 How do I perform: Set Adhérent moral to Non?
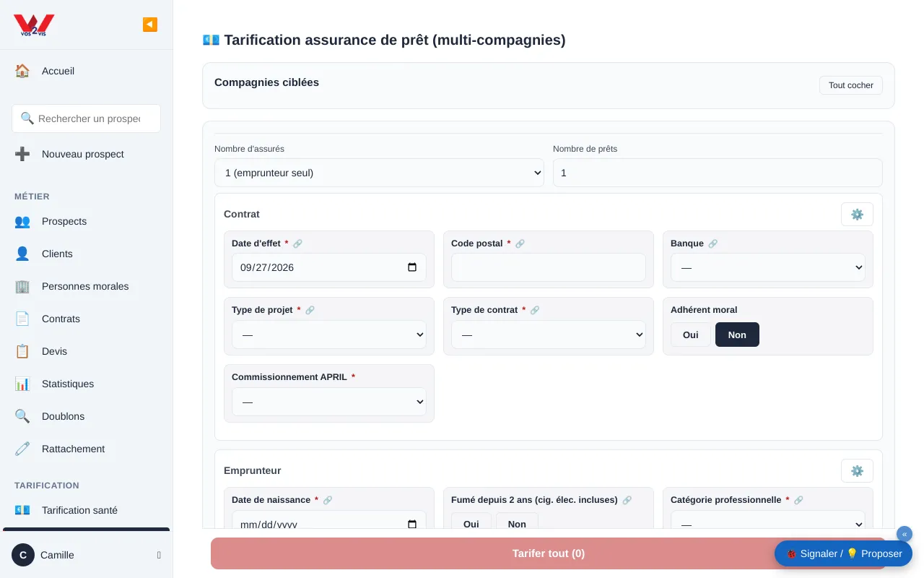(737, 335)
